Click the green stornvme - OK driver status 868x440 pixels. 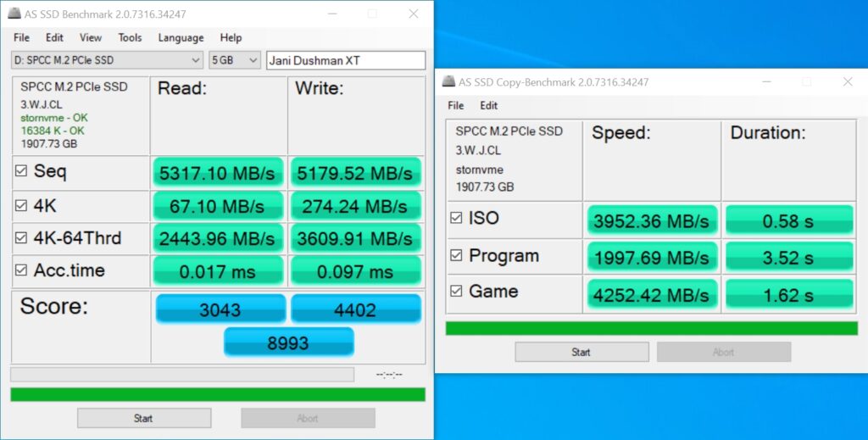(x=54, y=117)
